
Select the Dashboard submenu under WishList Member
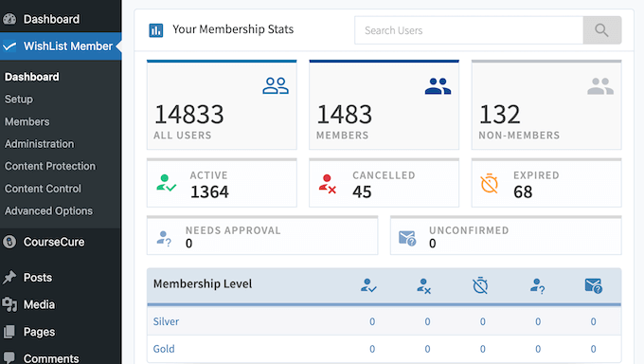[x=32, y=77]
